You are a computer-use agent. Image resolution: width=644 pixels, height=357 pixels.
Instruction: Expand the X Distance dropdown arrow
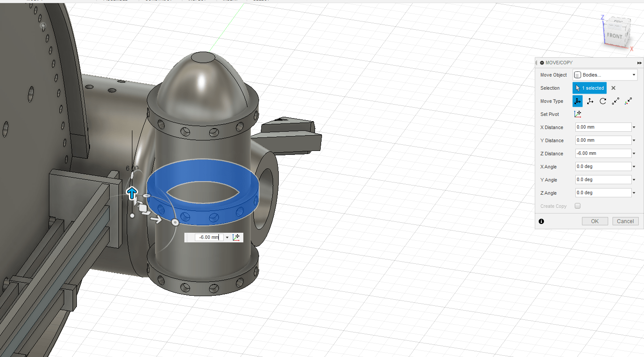(634, 127)
